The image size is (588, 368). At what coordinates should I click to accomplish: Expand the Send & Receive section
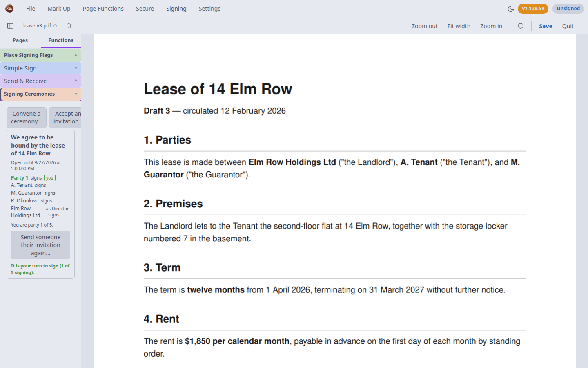click(40, 81)
